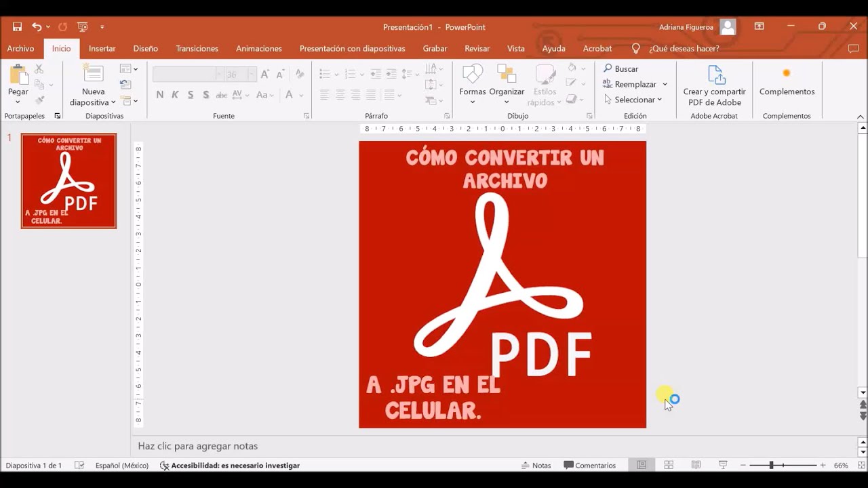Open the font size dropdown
Screen dimensions: 868x488
click(x=252, y=74)
